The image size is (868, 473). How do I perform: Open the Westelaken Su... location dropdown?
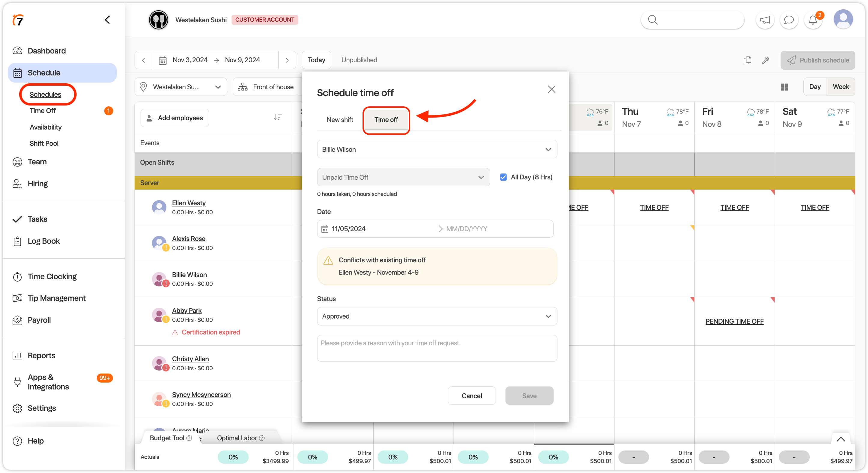point(181,87)
